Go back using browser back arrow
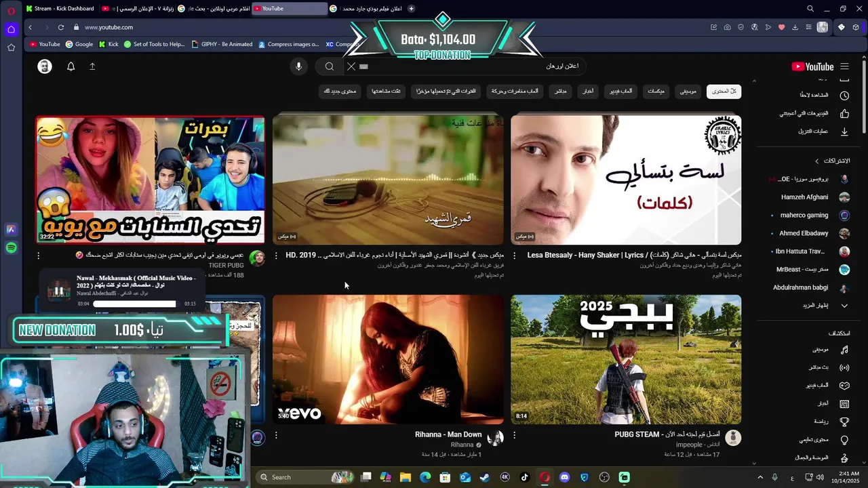Image resolution: width=868 pixels, height=488 pixels. (30, 27)
